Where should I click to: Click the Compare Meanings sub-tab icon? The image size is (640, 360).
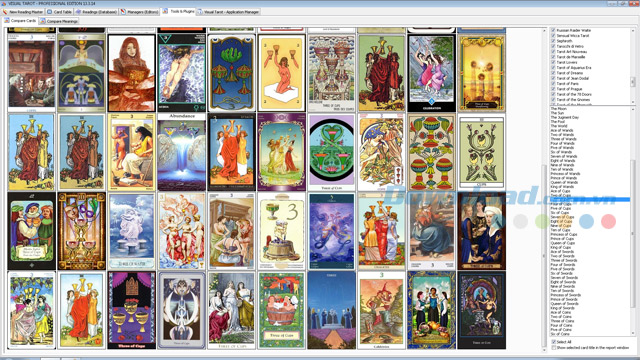click(x=42, y=21)
